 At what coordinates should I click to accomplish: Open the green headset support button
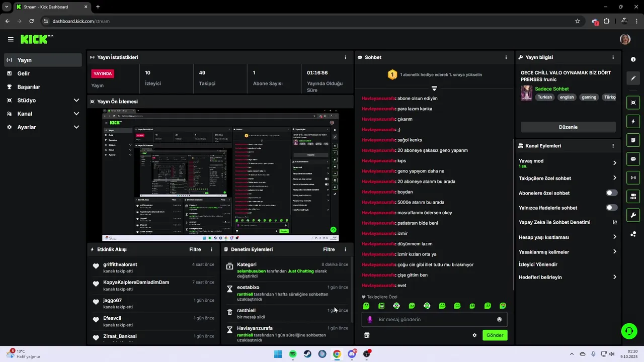629,330
